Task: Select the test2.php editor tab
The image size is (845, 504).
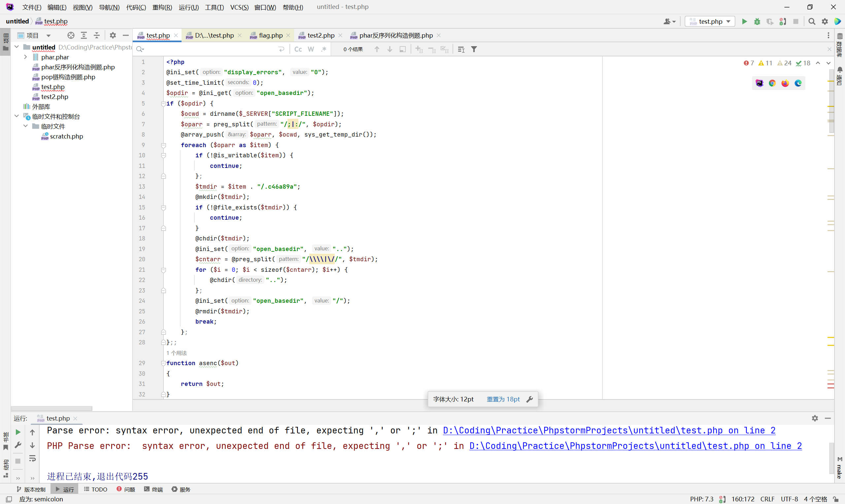Action: pos(320,35)
